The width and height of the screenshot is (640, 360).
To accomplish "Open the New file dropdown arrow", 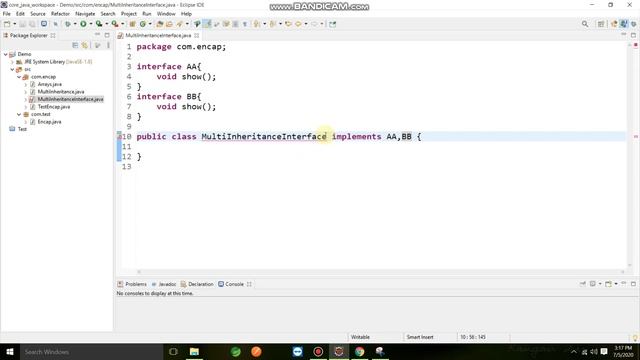I will (15, 24).
